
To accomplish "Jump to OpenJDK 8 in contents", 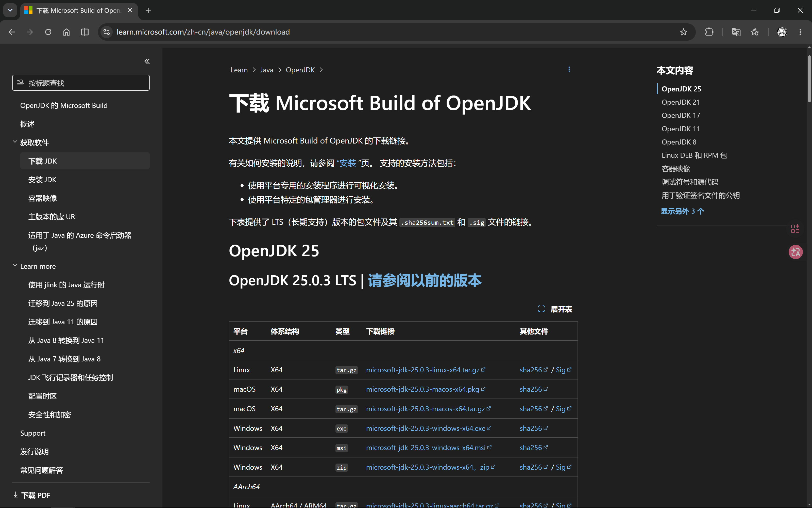I will pos(679,142).
